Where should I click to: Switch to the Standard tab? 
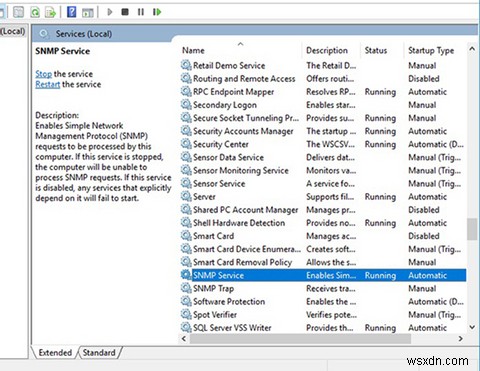click(x=99, y=353)
